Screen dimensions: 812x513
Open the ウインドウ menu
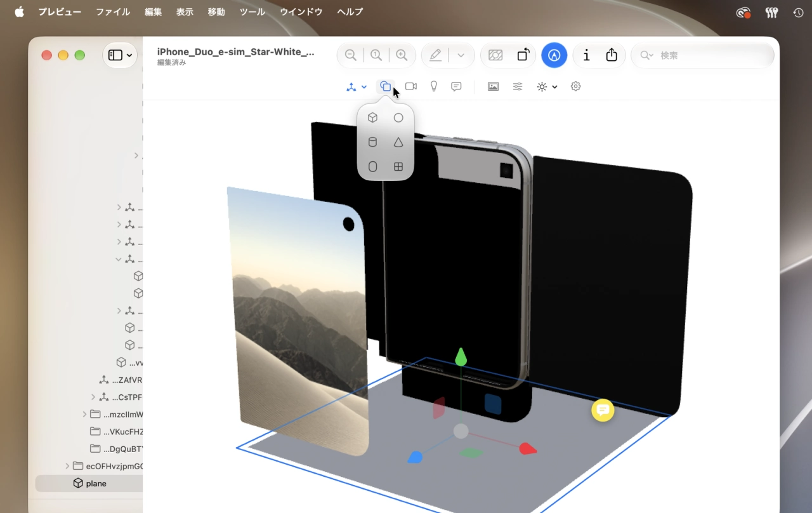tap(301, 12)
